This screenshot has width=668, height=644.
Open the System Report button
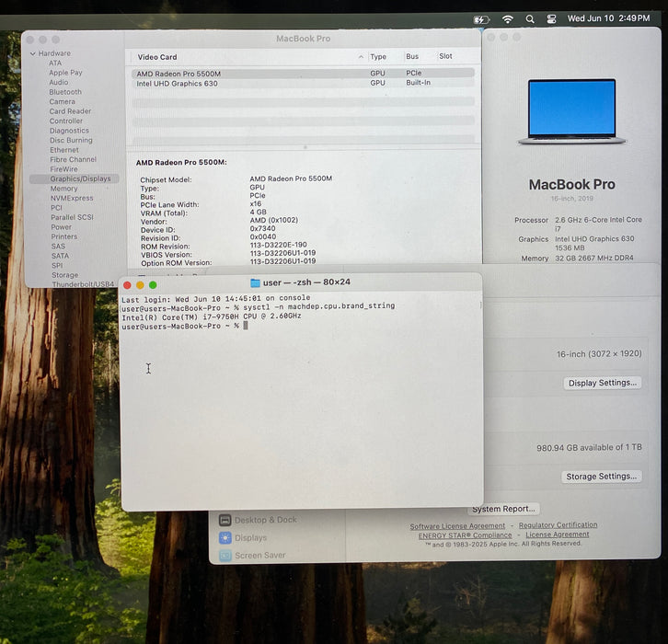(503, 509)
